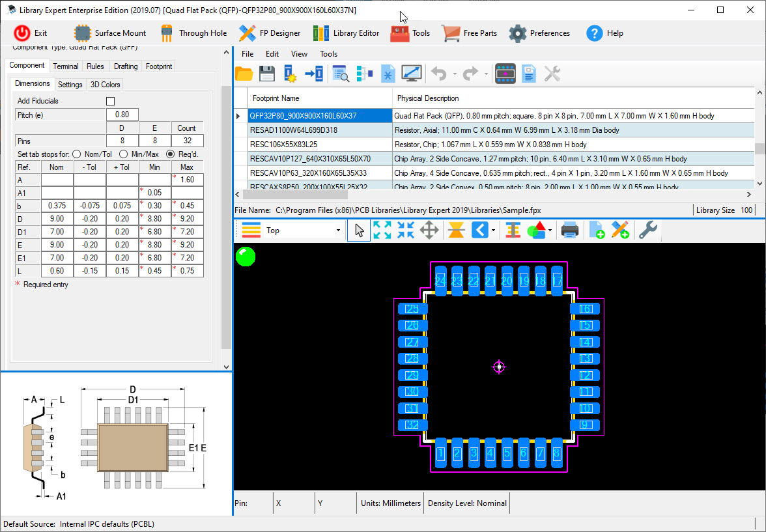766x532 pixels.
Task: Open the Through Hole calculator
Action: pos(194,33)
